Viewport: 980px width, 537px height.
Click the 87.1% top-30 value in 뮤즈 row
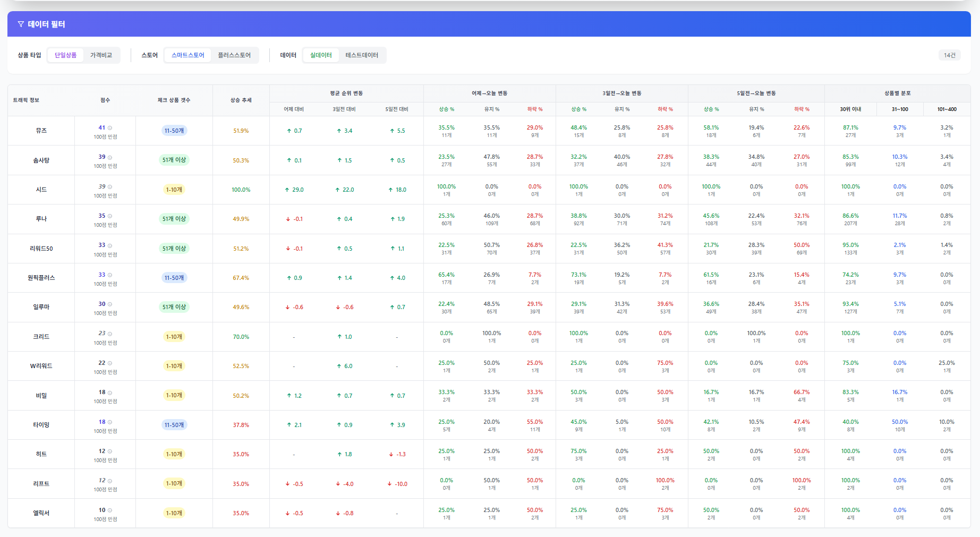pos(850,127)
